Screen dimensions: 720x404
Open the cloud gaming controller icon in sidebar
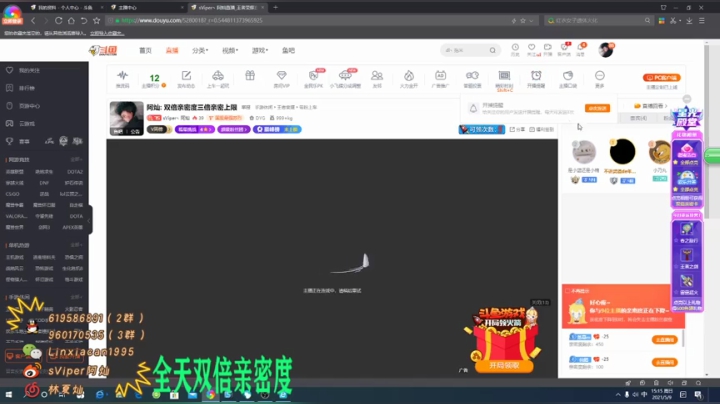coord(9,123)
